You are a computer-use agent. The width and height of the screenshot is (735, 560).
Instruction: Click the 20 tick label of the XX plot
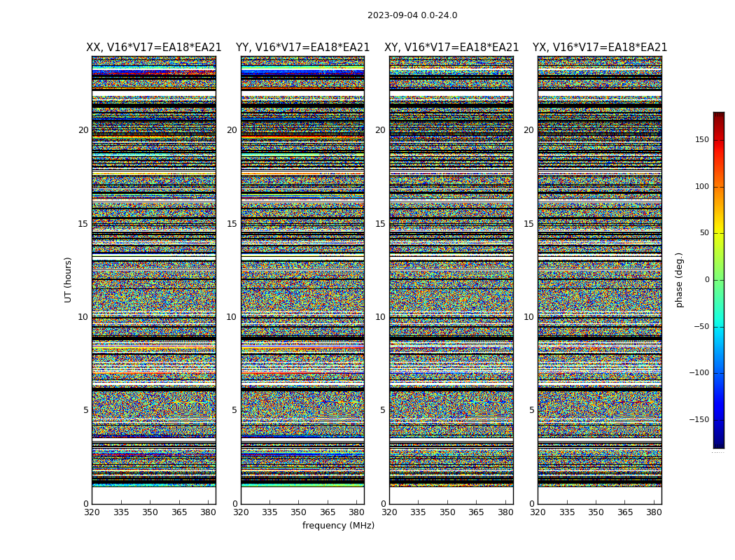coord(83,130)
